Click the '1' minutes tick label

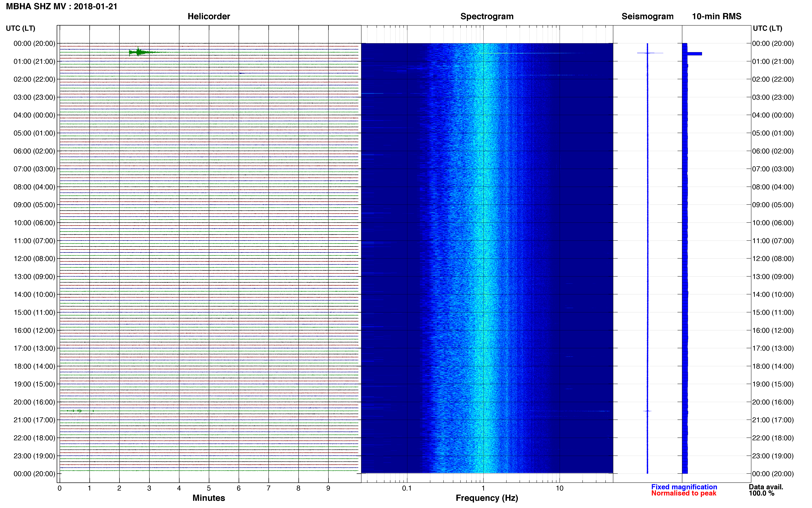(x=89, y=488)
